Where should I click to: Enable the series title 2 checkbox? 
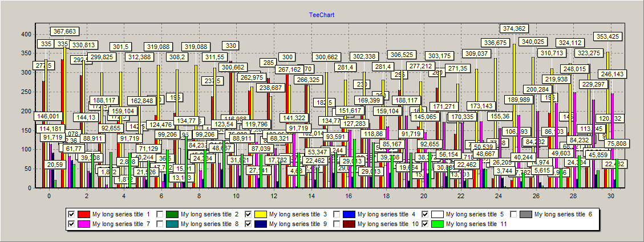pos(160,214)
